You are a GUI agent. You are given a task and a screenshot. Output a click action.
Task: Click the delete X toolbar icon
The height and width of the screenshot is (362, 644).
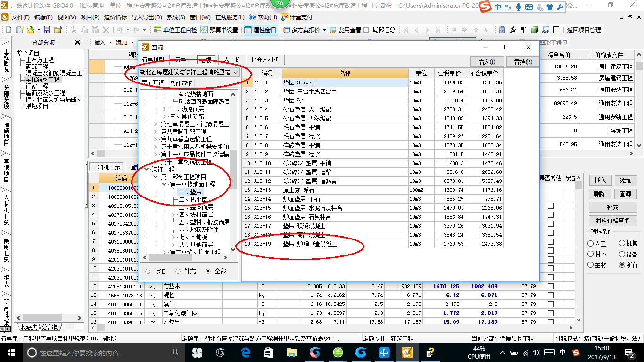[x=106, y=30]
